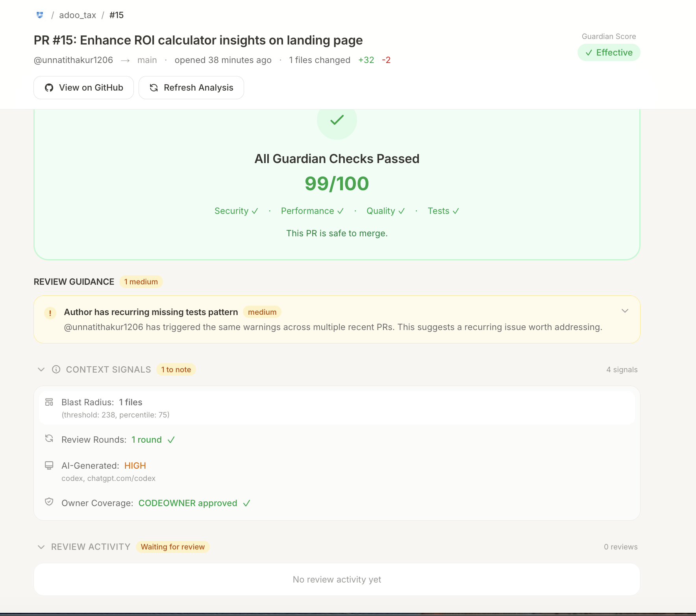
Task: Click the Blast Radius icon in Context Signals
Action: [x=49, y=402]
